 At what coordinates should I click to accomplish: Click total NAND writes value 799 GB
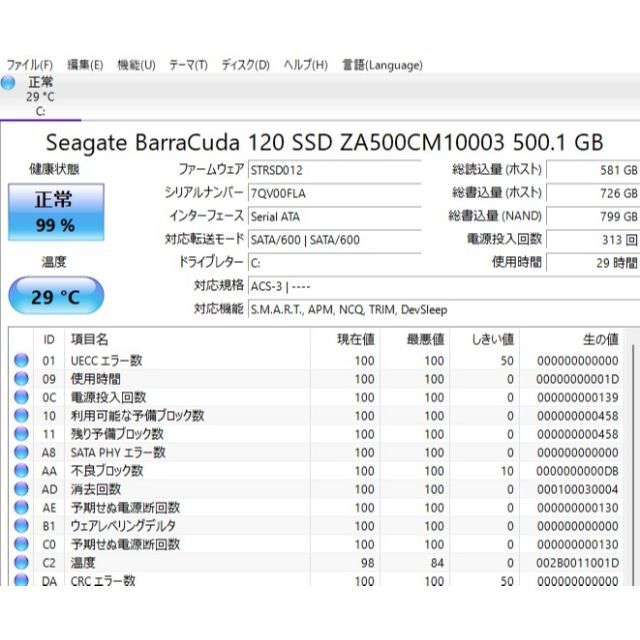tap(593, 216)
